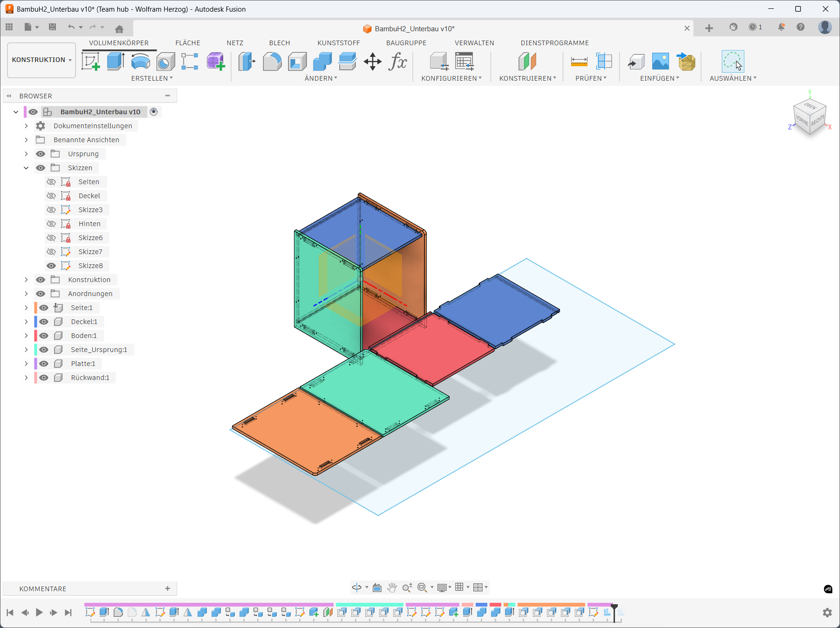Switch to the DIENSTPROGRAMME tab

tap(554, 43)
